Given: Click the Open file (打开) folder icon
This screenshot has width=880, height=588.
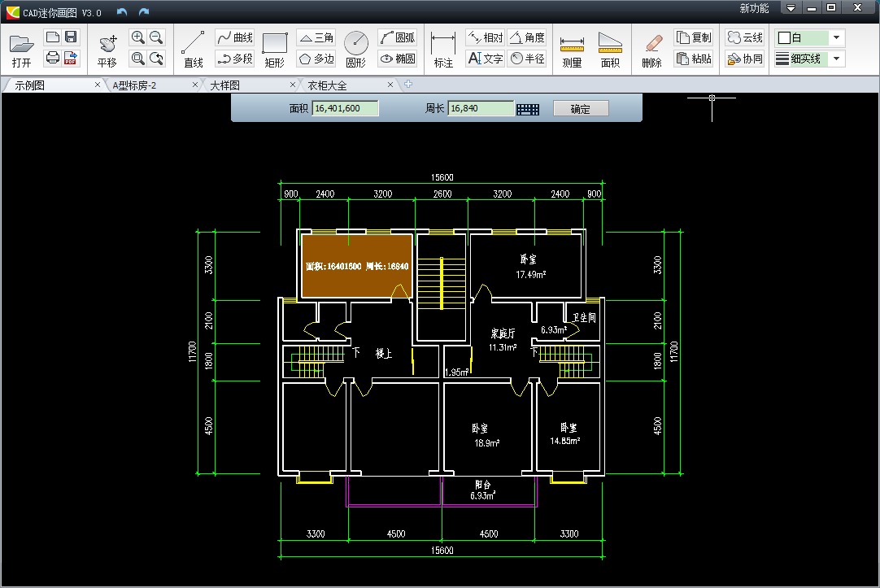Looking at the screenshot, I should coord(21,49).
